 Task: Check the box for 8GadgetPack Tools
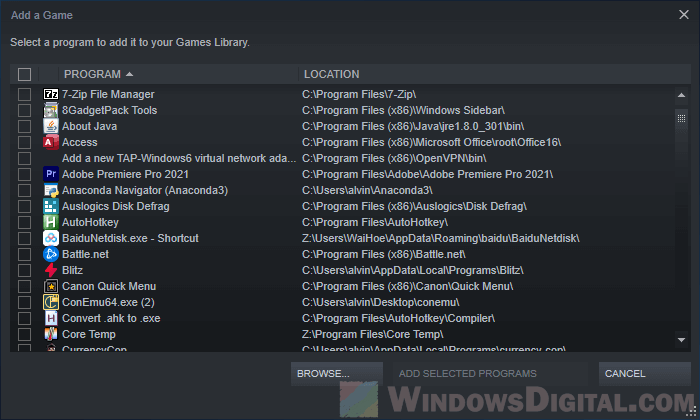[25, 110]
